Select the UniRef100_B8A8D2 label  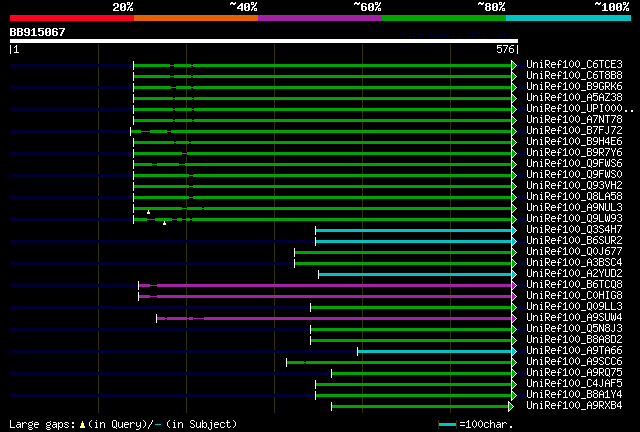coord(574,340)
